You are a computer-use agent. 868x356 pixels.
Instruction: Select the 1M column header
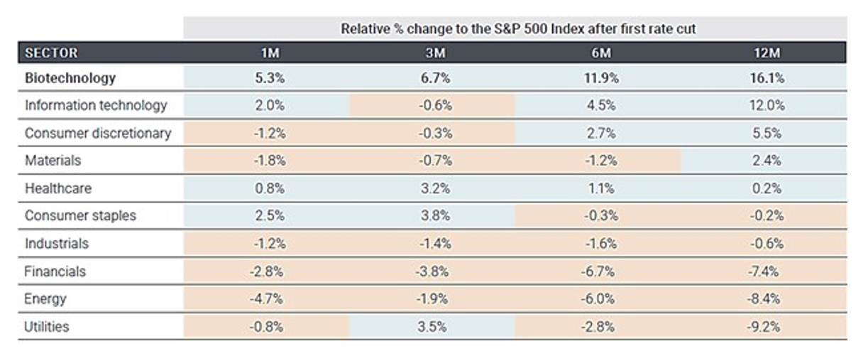[270, 53]
